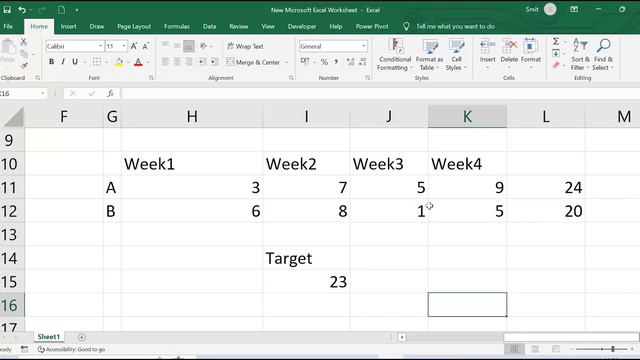Click the zoom slider handle in status bar
The height and width of the screenshot is (360, 640).
613,349
